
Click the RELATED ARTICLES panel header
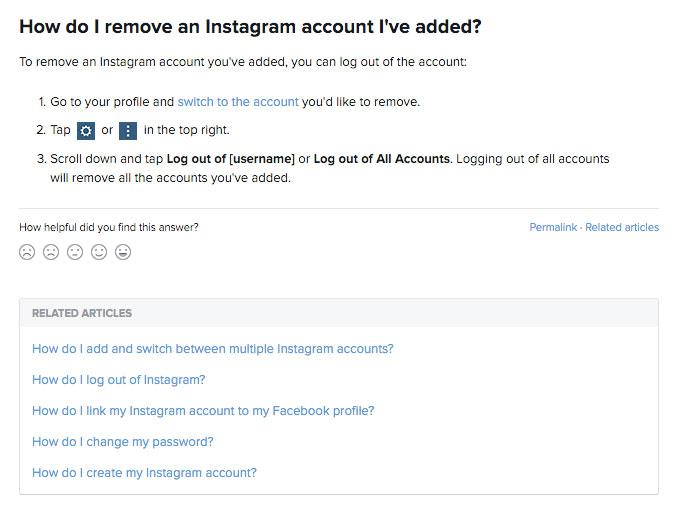tap(339, 313)
